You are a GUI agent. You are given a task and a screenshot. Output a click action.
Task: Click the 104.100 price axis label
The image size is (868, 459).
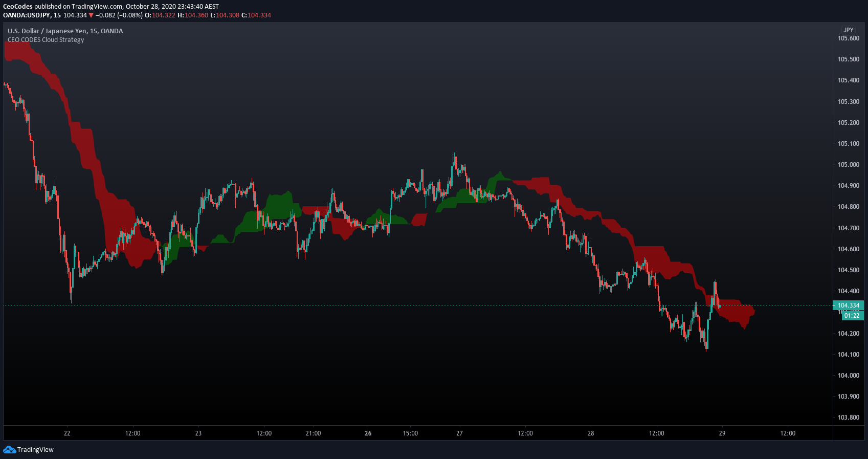(x=849, y=355)
